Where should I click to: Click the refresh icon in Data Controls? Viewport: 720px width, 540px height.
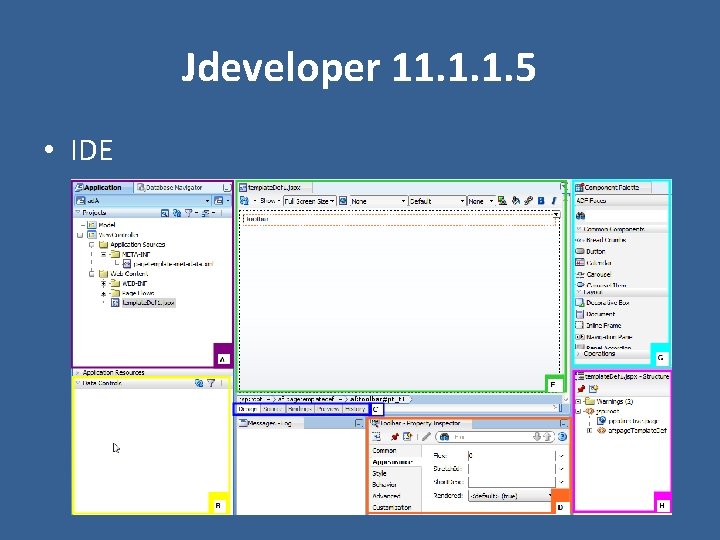click(x=199, y=383)
